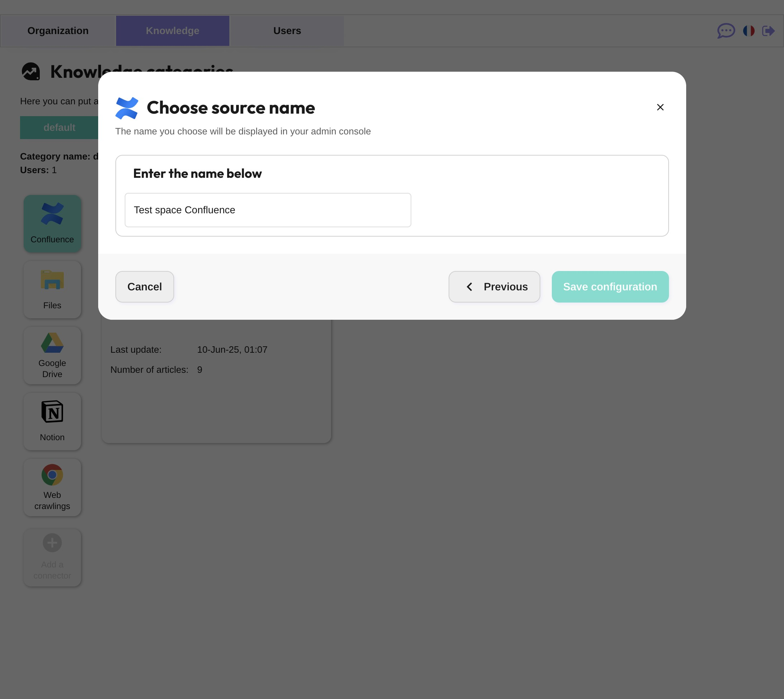Open the Web crawlings connector
784x699 pixels.
tap(52, 488)
